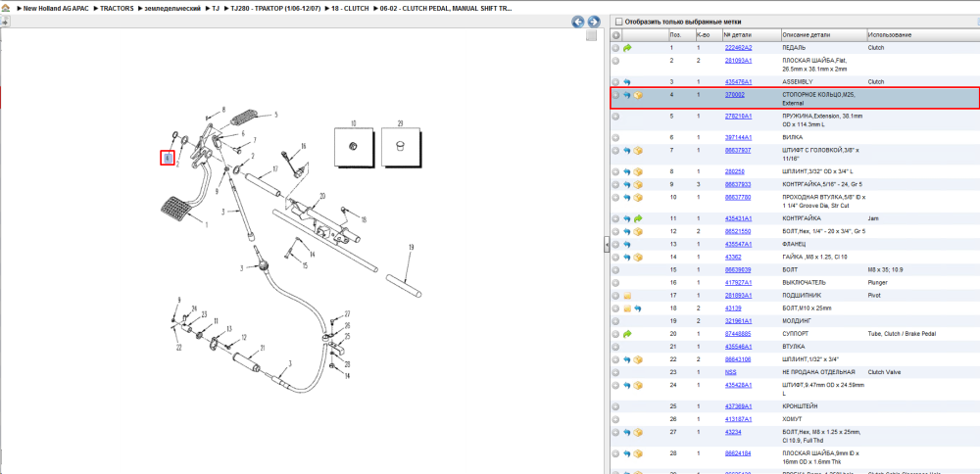
Task: Enable 'Отобразить только выбранные метки' checkbox
Action: tap(619, 22)
